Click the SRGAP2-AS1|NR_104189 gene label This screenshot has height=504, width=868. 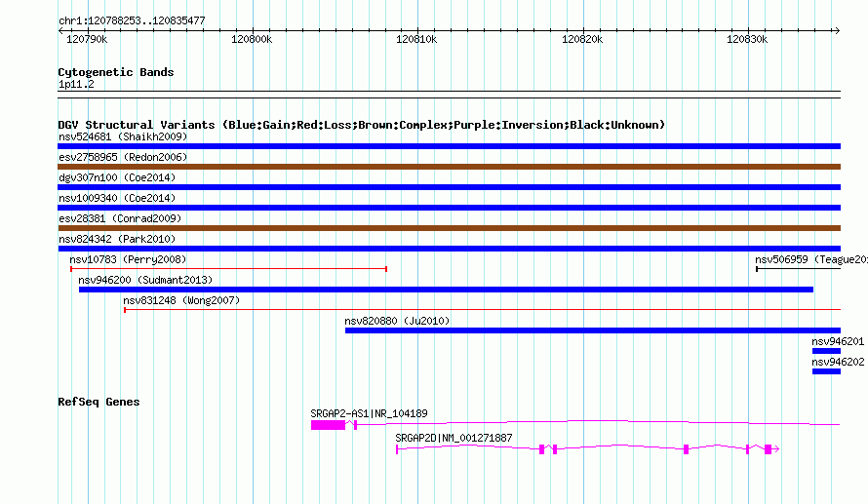(x=369, y=413)
